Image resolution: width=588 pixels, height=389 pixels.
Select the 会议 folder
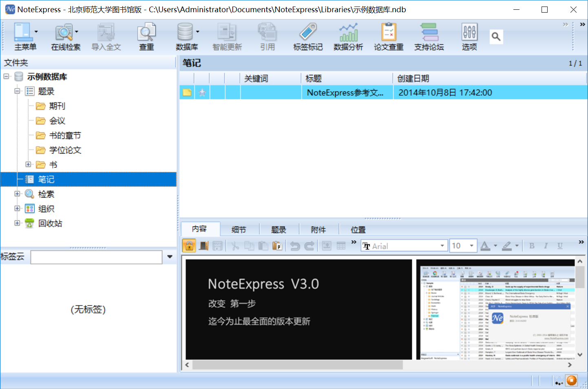(x=57, y=121)
